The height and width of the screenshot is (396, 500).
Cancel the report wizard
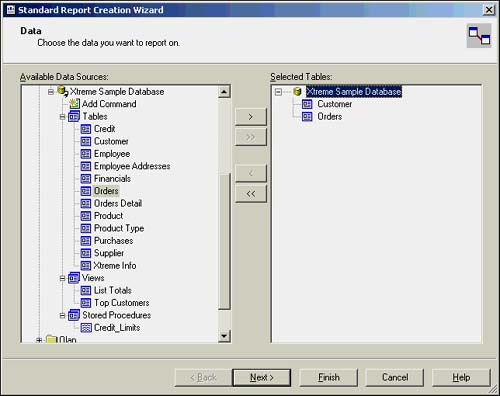(395, 377)
